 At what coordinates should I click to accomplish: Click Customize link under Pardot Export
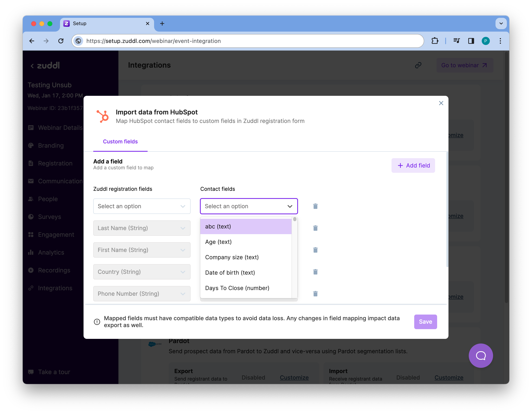294,378
